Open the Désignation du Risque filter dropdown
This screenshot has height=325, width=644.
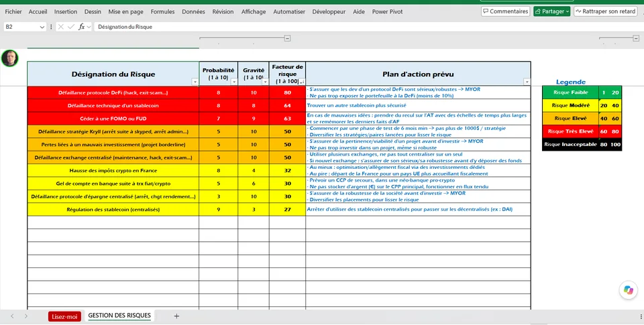point(195,82)
